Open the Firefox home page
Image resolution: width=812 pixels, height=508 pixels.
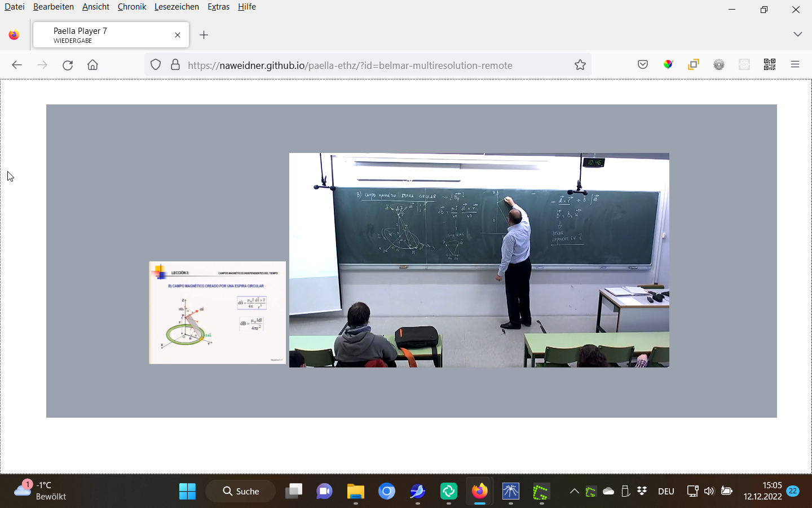tap(92, 64)
